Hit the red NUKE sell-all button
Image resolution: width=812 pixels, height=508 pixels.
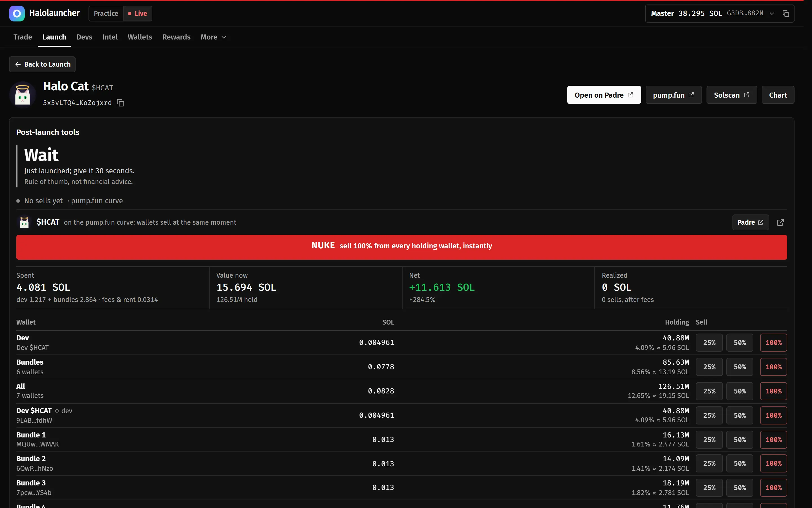tap(402, 247)
